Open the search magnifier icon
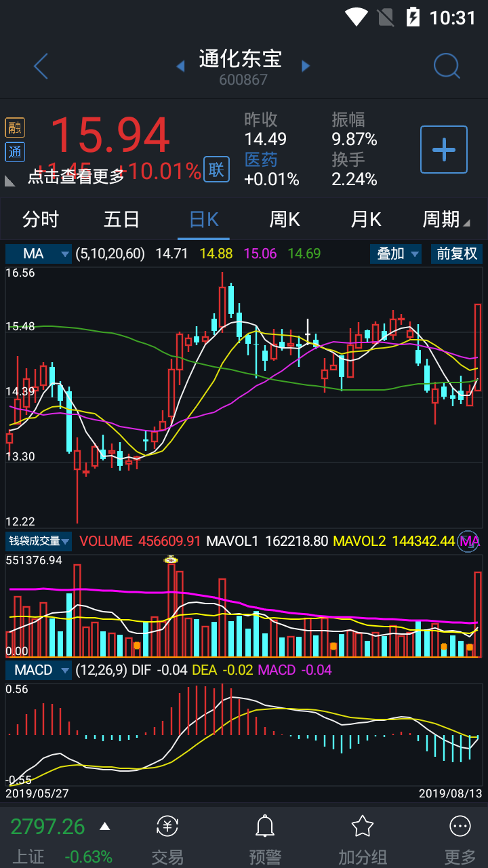488x868 pixels. click(x=447, y=66)
